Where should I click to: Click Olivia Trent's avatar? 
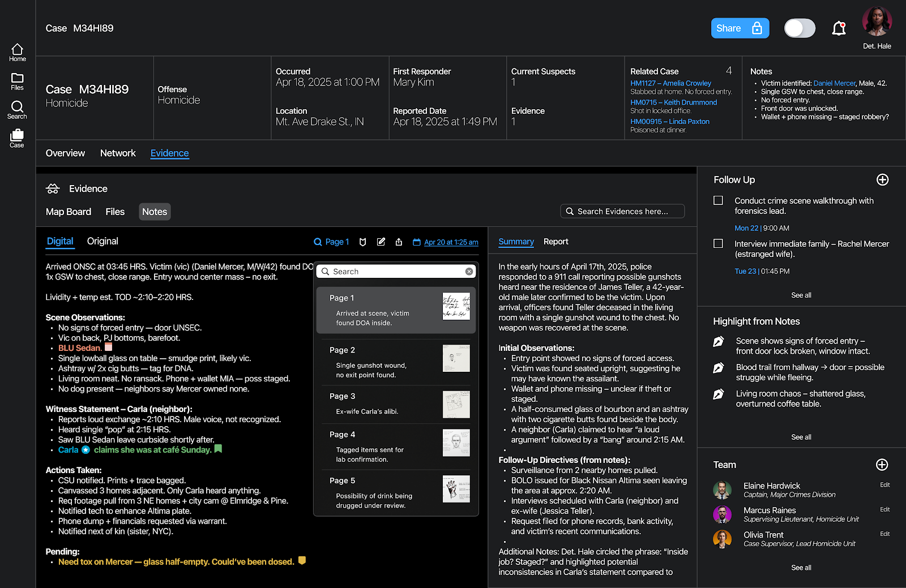pos(722,539)
